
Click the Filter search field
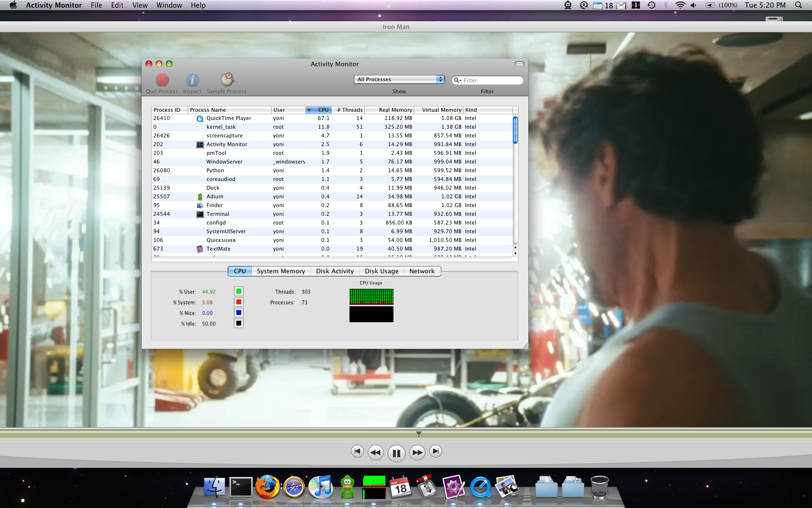coord(488,80)
